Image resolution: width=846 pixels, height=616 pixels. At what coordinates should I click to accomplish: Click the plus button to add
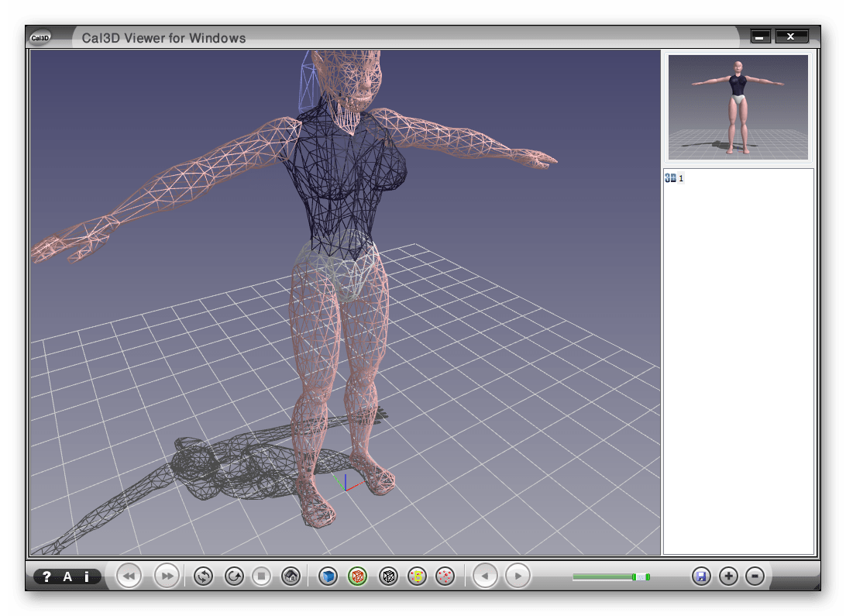point(728,576)
